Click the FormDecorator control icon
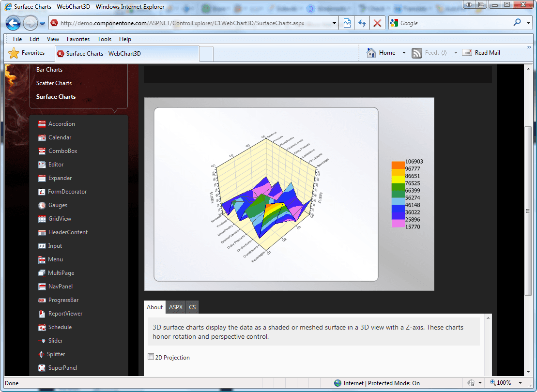This screenshot has width=537, height=392. [x=42, y=192]
